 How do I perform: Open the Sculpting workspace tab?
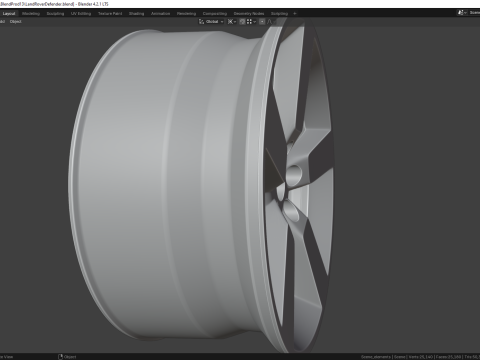coord(55,14)
